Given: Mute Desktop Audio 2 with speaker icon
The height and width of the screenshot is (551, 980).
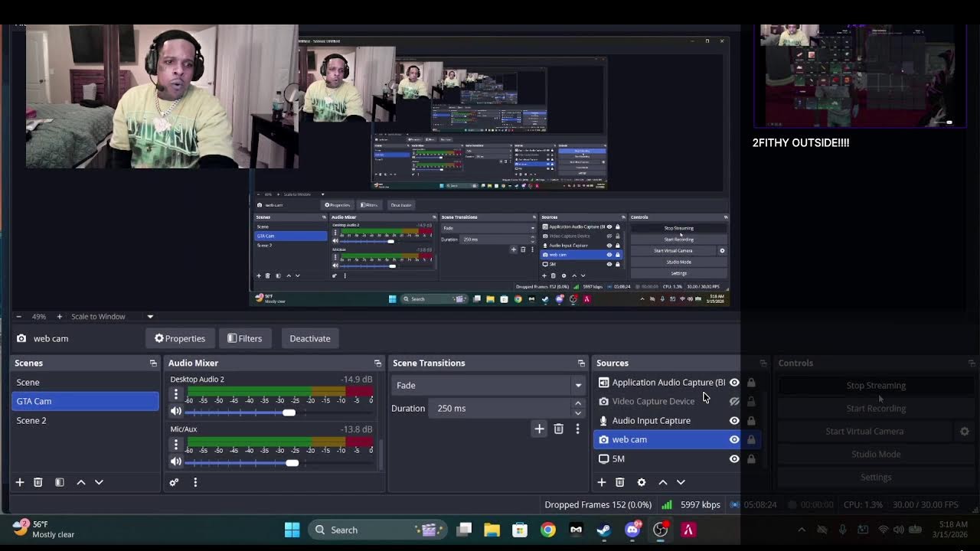Looking at the screenshot, I should 176,412.
